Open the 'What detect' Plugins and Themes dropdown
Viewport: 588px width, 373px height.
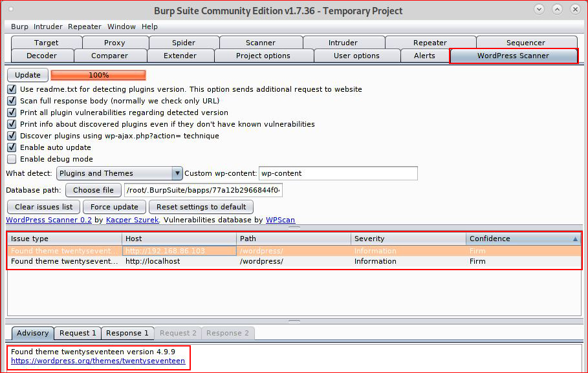coord(119,173)
